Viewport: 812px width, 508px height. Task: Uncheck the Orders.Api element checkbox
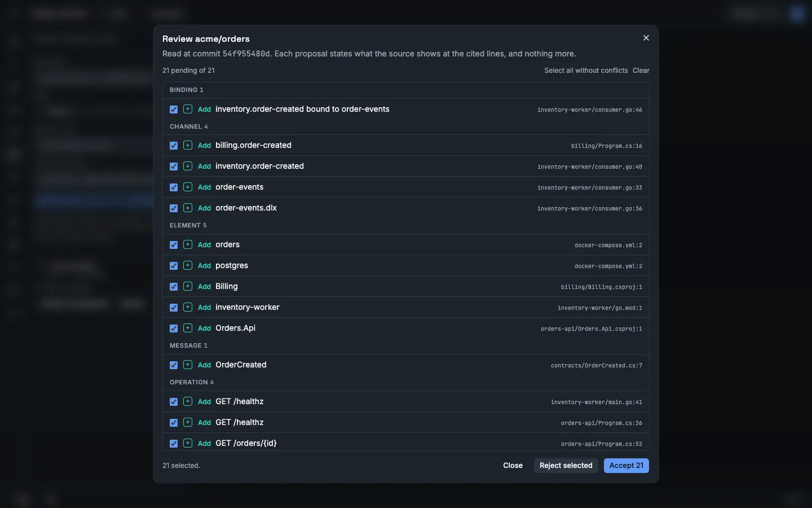click(174, 329)
